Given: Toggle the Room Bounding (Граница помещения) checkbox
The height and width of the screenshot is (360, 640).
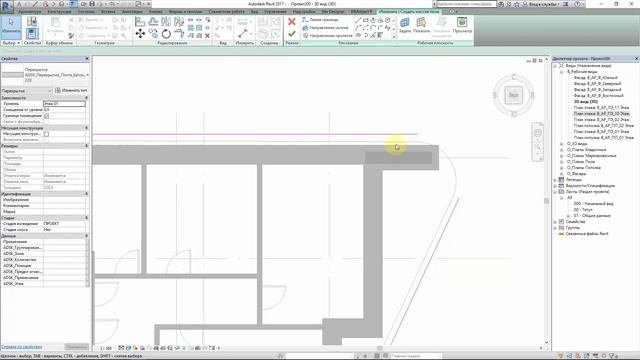Looking at the screenshot, I should click(x=47, y=116).
